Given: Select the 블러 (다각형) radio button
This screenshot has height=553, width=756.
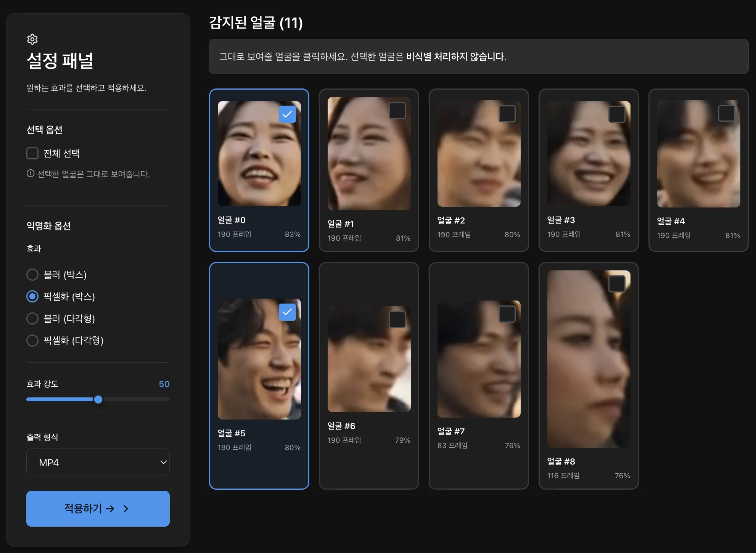Looking at the screenshot, I should 32,318.
